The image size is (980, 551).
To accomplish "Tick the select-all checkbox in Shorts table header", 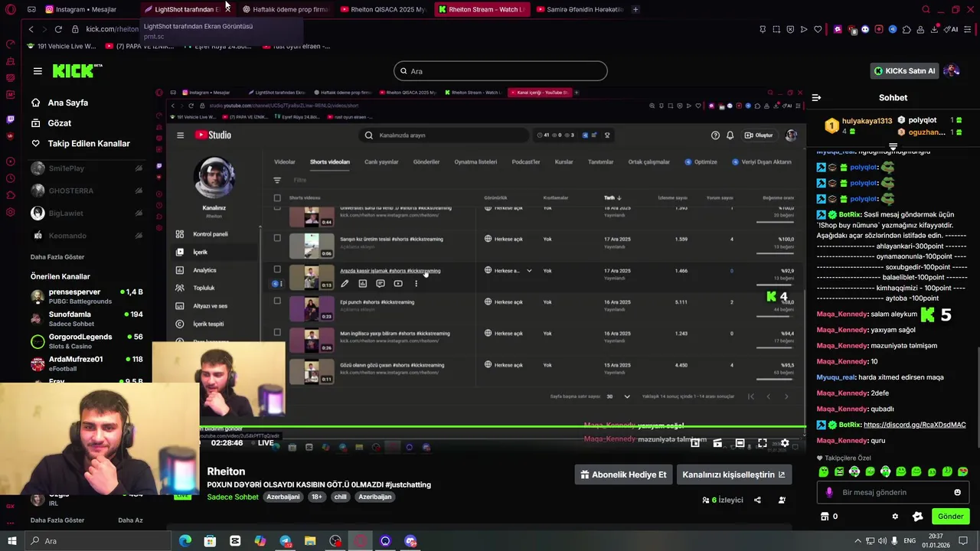I will (277, 197).
